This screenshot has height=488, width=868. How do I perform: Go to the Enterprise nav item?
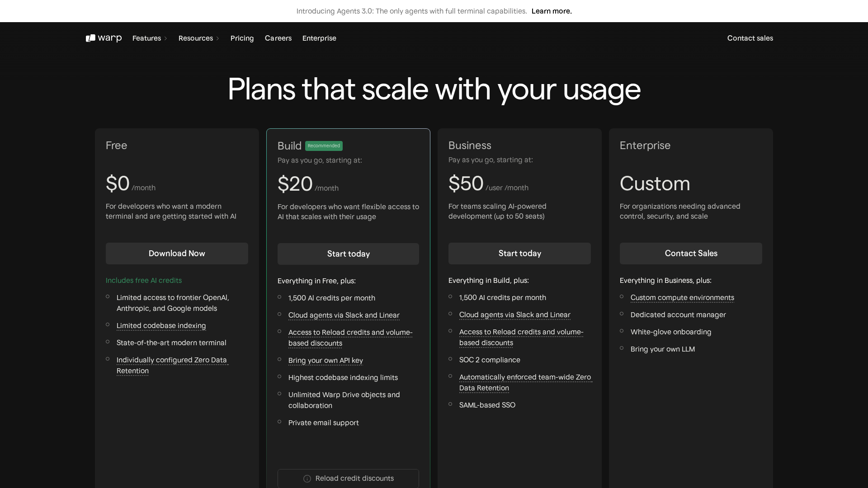(x=319, y=38)
